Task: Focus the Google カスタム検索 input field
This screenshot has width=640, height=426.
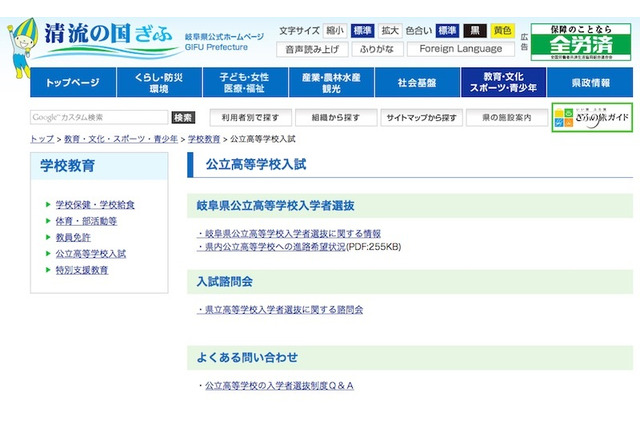Action: tap(99, 118)
